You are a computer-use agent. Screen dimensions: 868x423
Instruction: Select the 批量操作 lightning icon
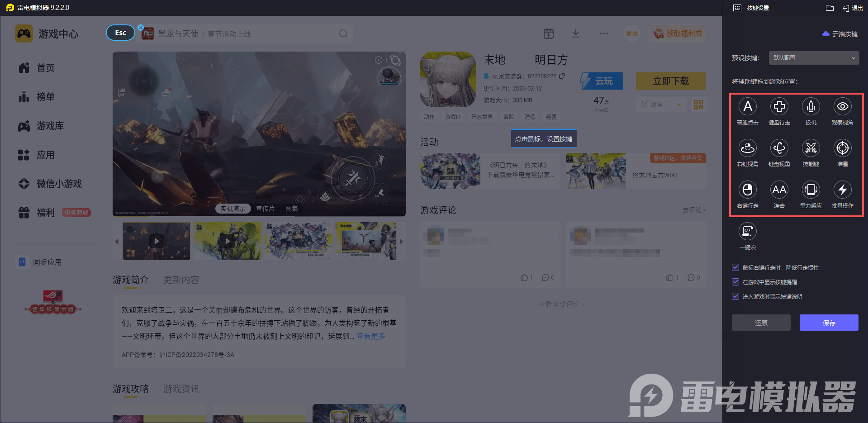(x=843, y=190)
